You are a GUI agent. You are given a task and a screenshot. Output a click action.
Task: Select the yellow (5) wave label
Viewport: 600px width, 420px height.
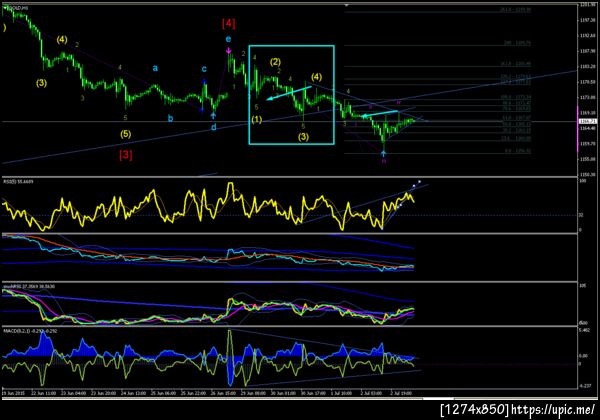[x=126, y=134]
